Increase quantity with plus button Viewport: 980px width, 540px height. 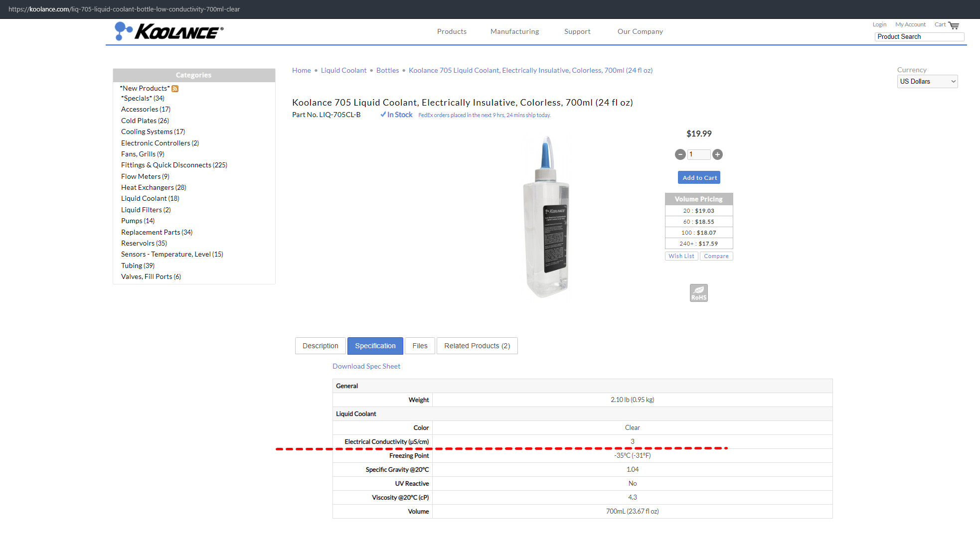click(x=717, y=154)
